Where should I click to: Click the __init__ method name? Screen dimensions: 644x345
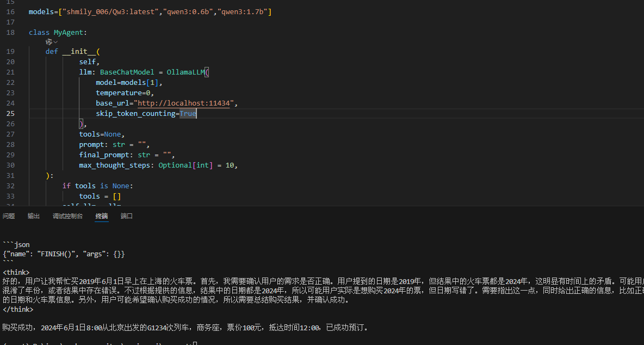point(79,51)
